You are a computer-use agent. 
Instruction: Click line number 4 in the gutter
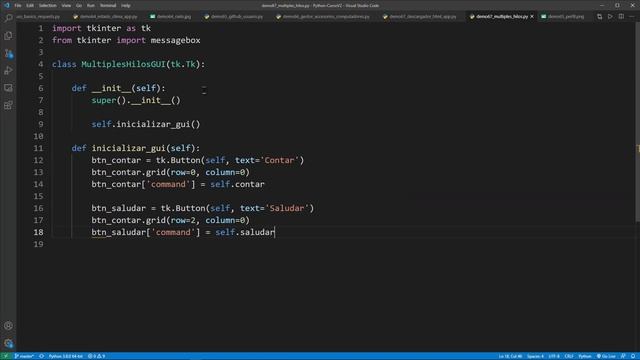(x=40, y=64)
